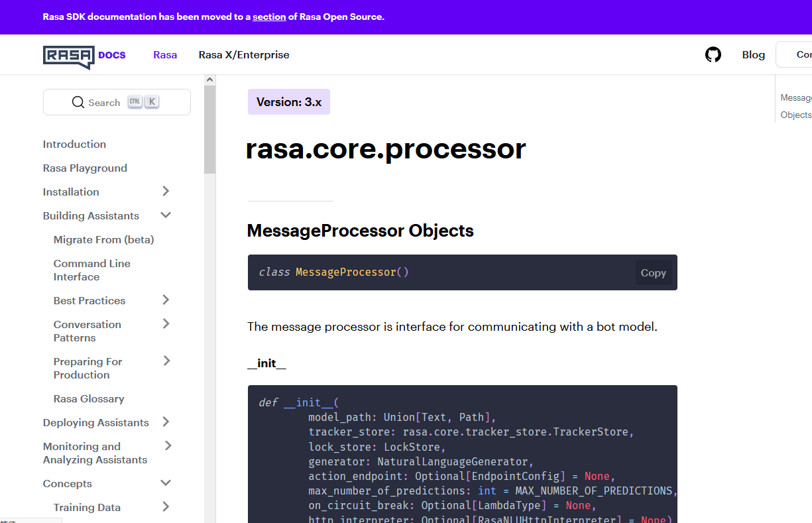
Task: Expand the Best Practices chevron
Action: [166, 300]
